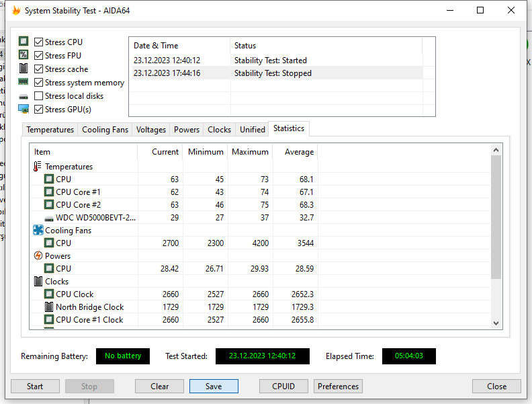This screenshot has width=532, height=404.
Task: Toggle the Stress CPU checkbox
Action: [x=39, y=42]
